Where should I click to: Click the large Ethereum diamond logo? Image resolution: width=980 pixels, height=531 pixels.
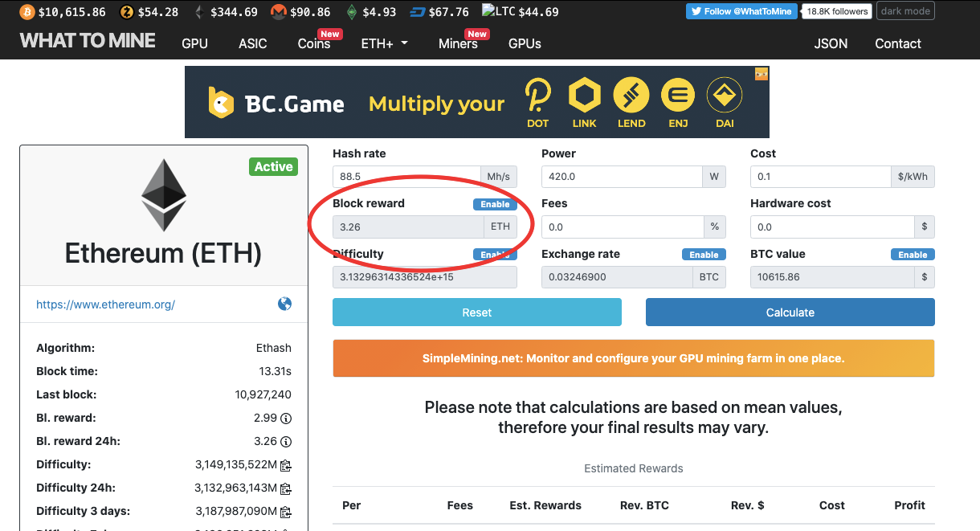click(164, 195)
